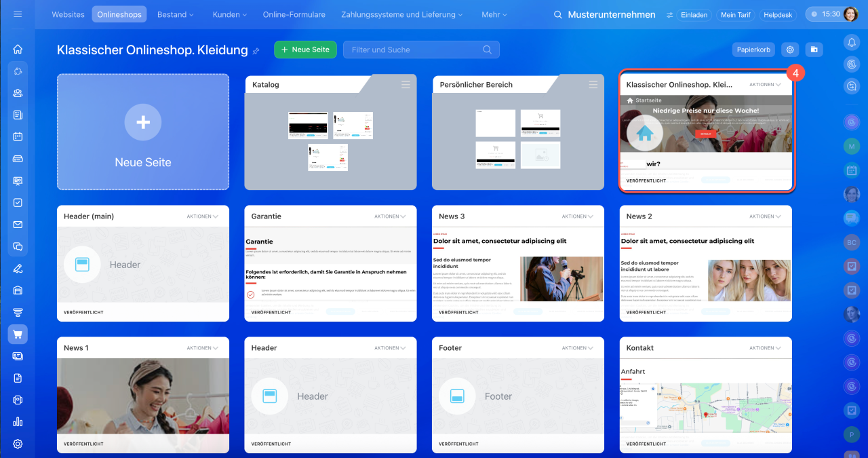Open the user profile avatar at top right
Viewport: 868px width, 458px height.
pyautogui.click(x=851, y=14)
